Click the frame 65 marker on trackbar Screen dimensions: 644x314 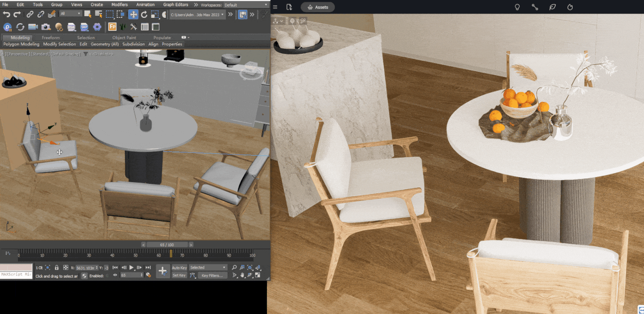(x=171, y=253)
